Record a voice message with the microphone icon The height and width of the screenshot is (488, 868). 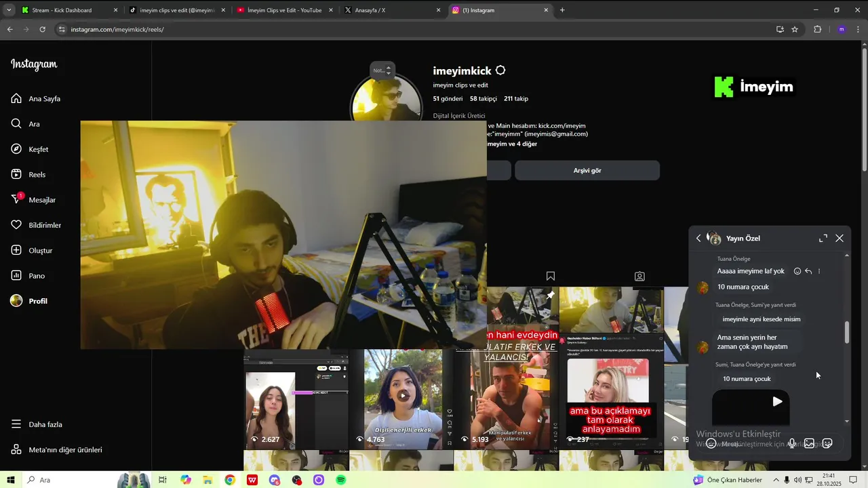[791, 443]
